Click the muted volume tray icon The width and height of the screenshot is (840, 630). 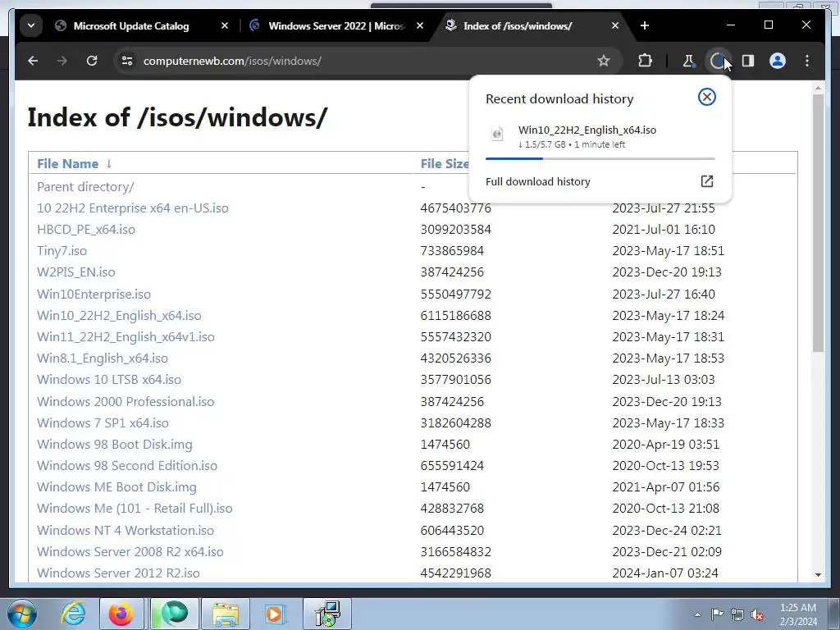coord(757,614)
